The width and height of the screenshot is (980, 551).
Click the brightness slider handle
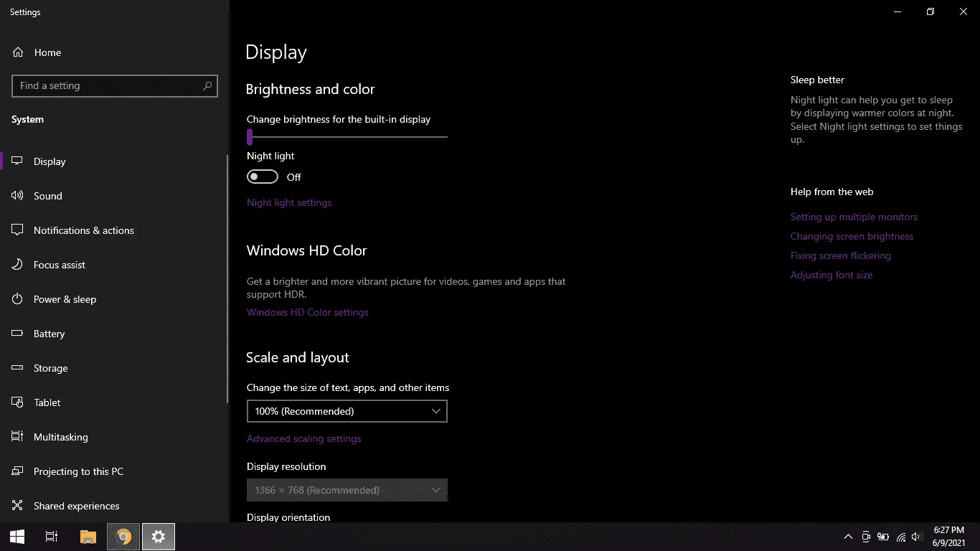tap(250, 136)
